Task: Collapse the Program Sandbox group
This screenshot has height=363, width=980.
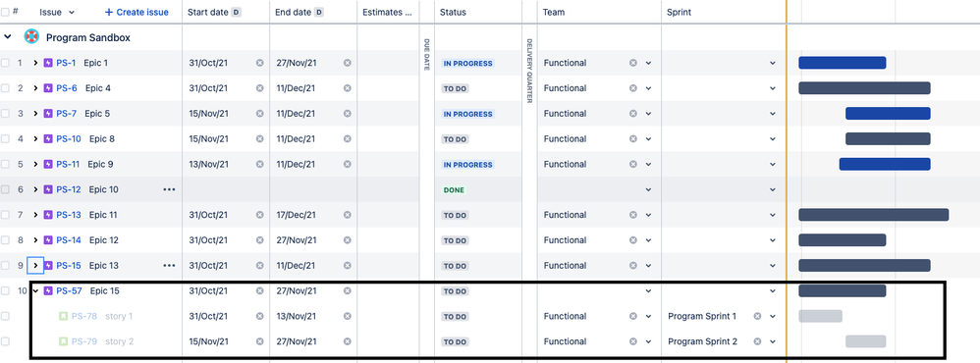Action: [8, 37]
